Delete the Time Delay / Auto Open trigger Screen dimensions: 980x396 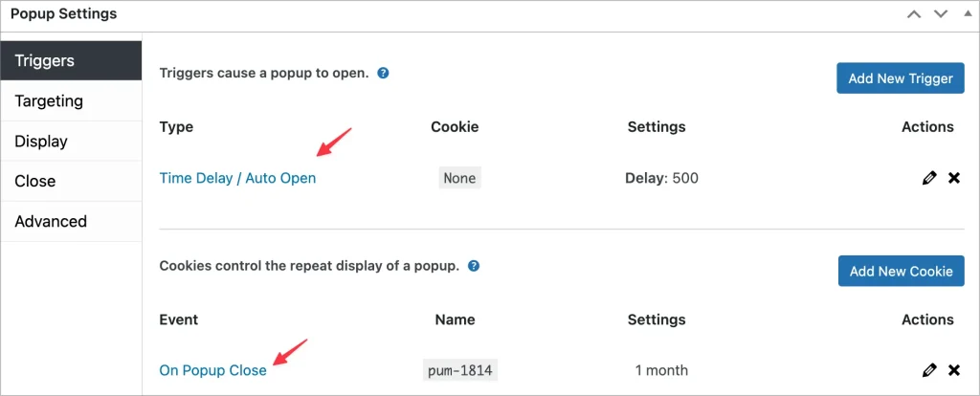tap(954, 178)
